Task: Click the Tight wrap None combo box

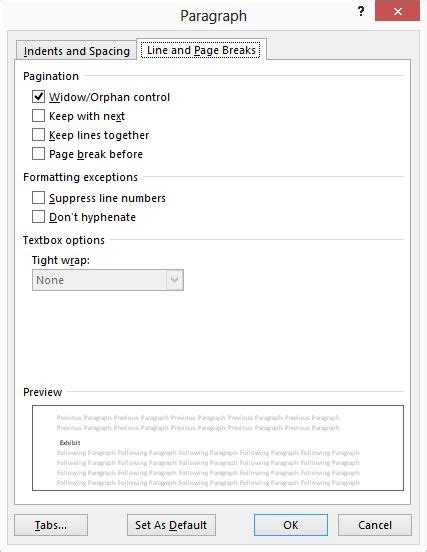Action: click(108, 280)
